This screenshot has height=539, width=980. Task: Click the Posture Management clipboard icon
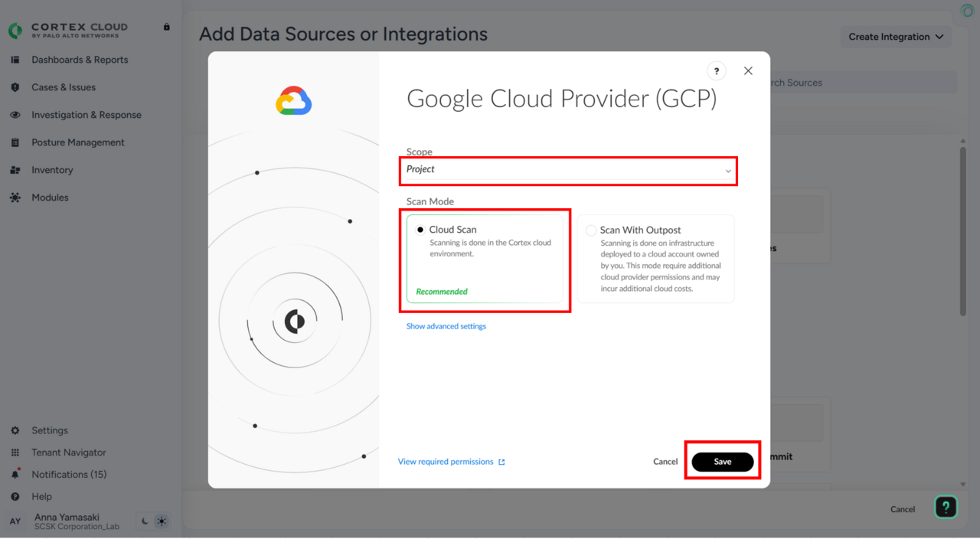coord(15,142)
